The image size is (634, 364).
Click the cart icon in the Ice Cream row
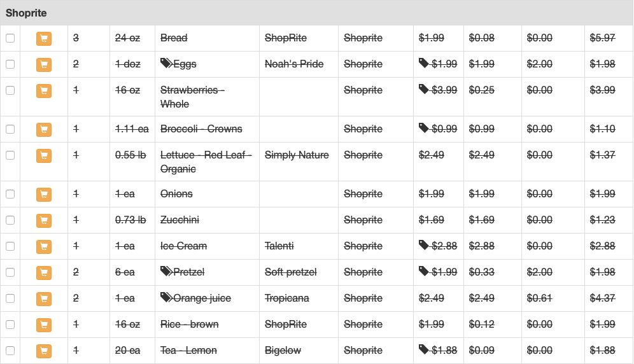pyautogui.click(x=44, y=246)
